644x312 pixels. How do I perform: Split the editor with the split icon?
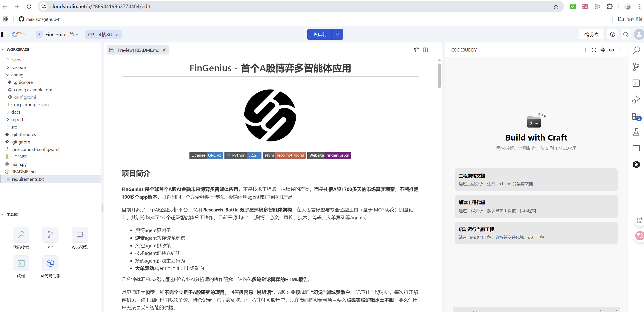click(x=425, y=50)
